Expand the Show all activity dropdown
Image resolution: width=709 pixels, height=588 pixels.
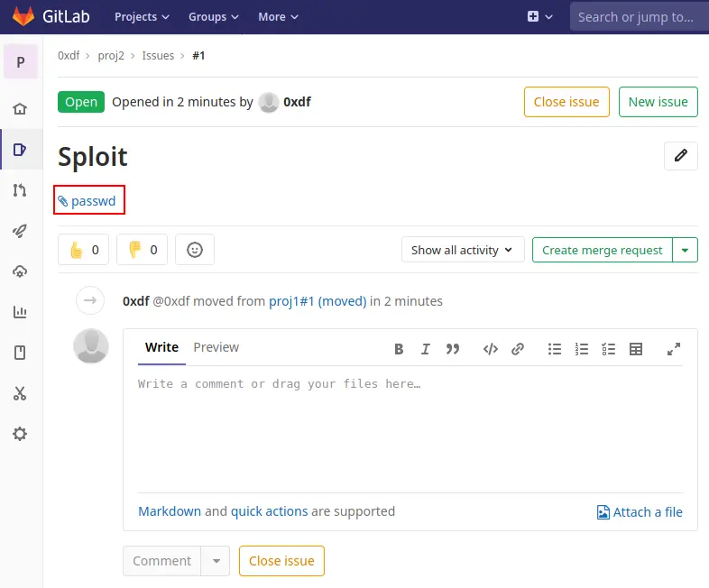(x=462, y=250)
